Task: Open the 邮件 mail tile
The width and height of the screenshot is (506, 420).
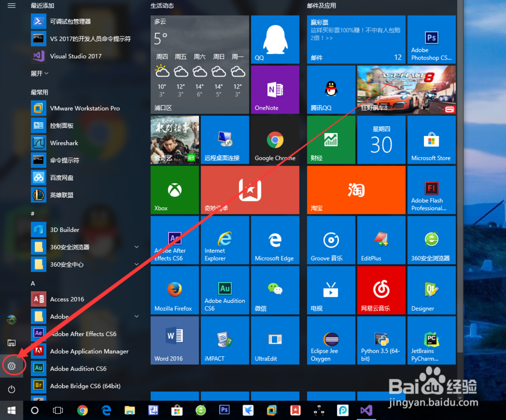Action: (x=356, y=39)
